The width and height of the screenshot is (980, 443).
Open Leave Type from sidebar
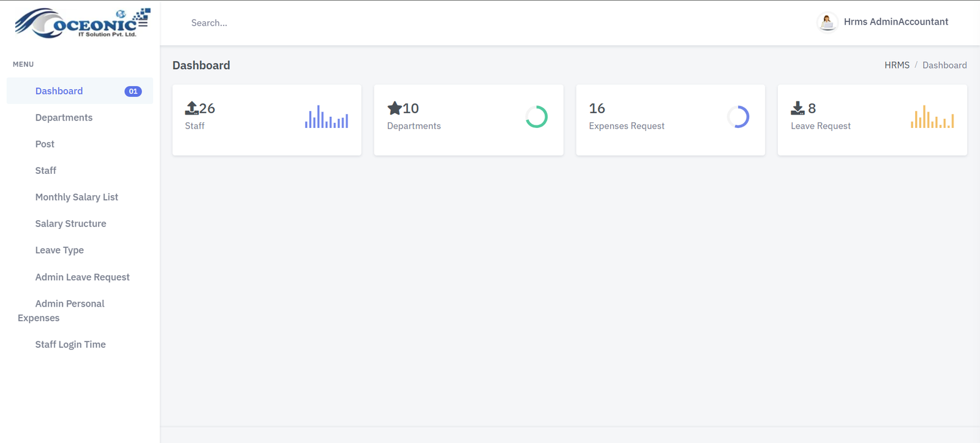(59, 250)
